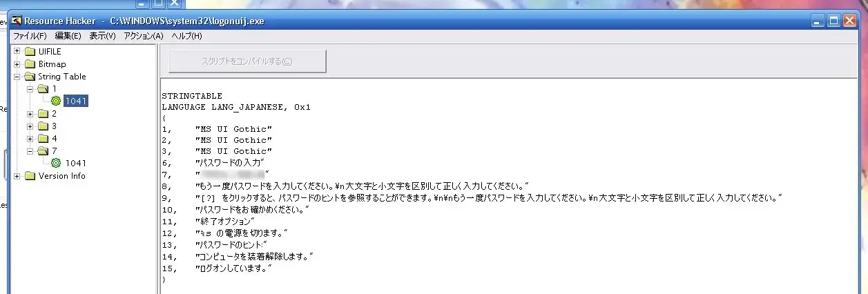Image resolution: width=868 pixels, height=294 pixels.
Task: Click the Version Info folder icon
Action: 30,176
